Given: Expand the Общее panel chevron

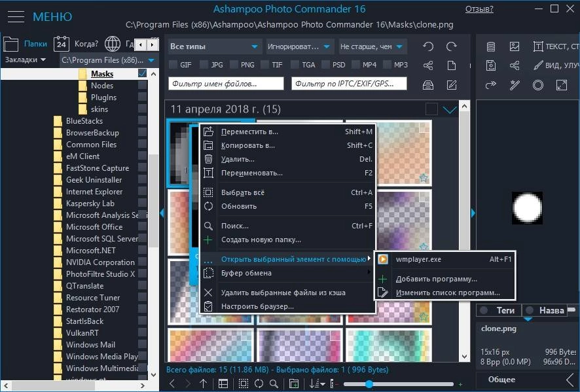Looking at the screenshot, I should pyautogui.click(x=571, y=379).
